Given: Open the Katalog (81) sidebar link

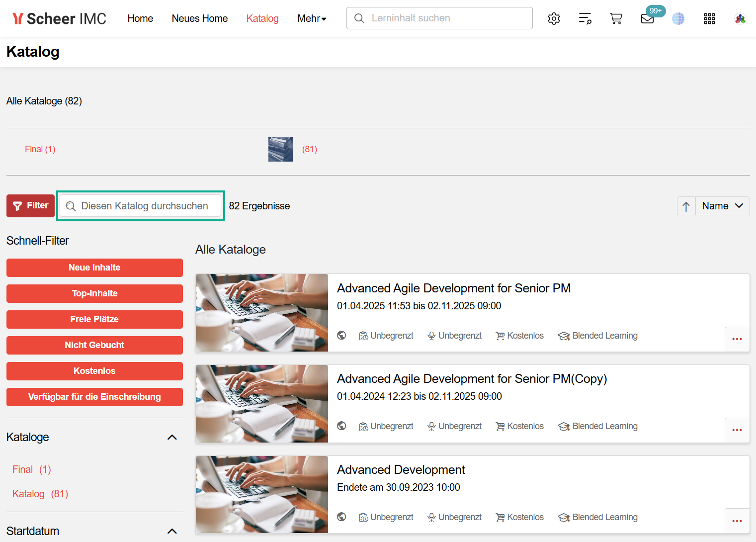Looking at the screenshot, I should (x=40, y=494).
